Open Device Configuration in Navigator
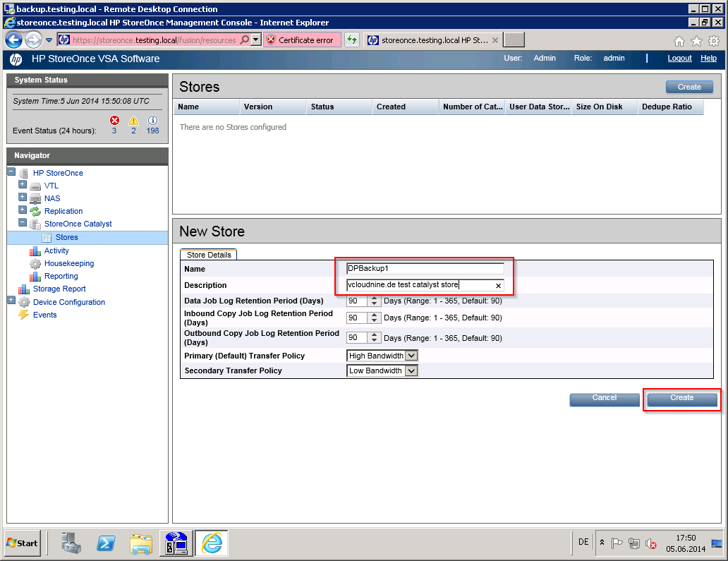 [69, 302]
